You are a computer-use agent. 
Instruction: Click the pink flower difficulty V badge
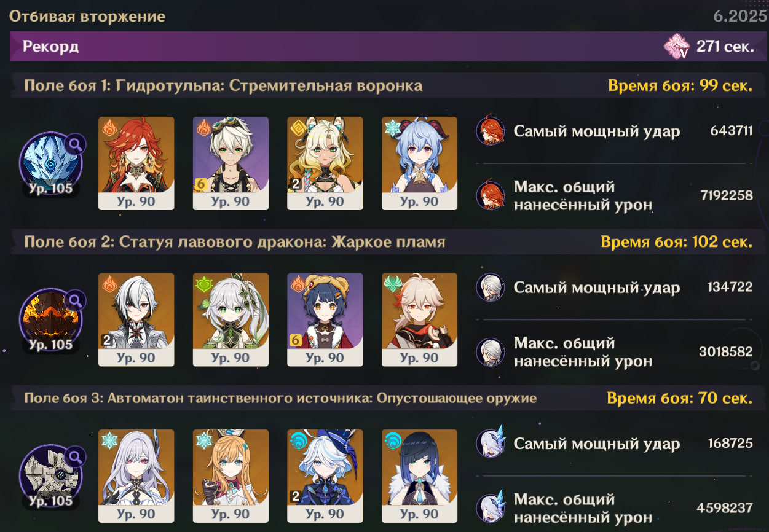(x=677, y=47)
